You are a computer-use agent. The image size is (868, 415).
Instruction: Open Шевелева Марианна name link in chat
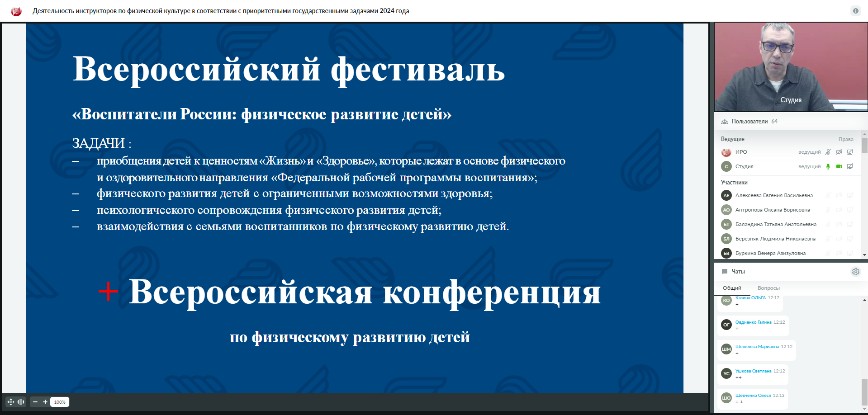[x=757, y=347]
